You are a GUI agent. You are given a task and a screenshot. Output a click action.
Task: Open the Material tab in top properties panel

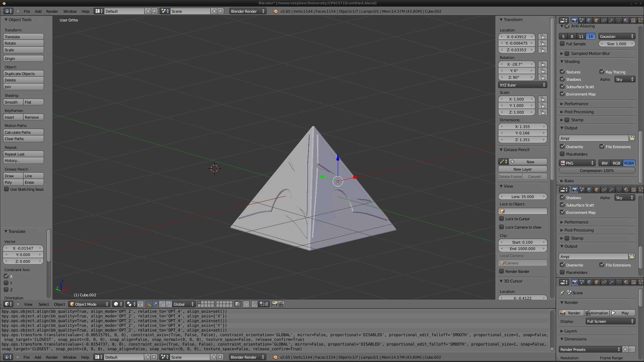tap(626, 20)
